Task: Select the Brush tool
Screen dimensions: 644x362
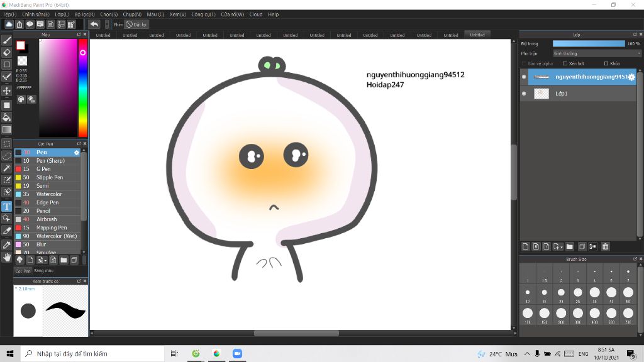Action: 6,40
